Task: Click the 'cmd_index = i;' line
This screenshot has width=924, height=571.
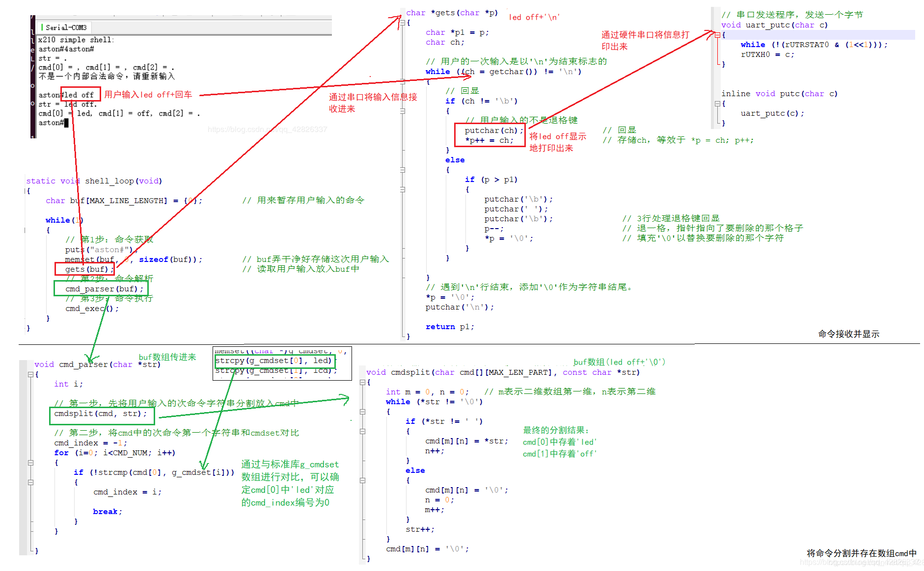Action: click(127, 492)
